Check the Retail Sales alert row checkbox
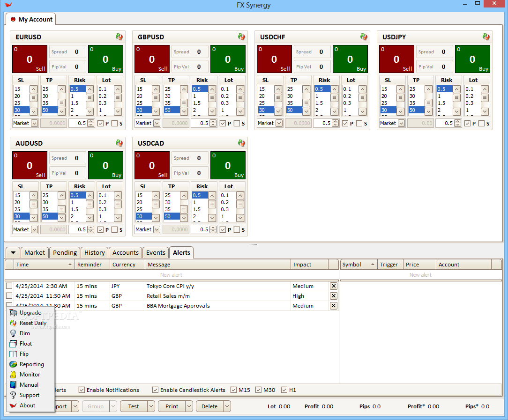This screenshot has width=508, height=420. click(x=9, y=296)
